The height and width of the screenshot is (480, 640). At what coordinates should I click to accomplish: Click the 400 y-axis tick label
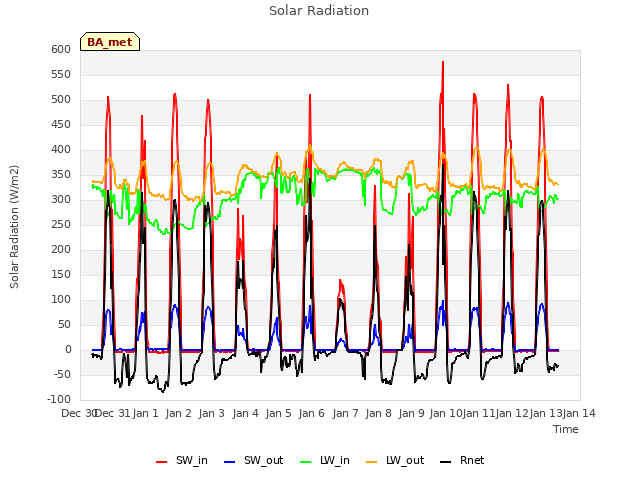pyautogui.click(x=61, y=149)
